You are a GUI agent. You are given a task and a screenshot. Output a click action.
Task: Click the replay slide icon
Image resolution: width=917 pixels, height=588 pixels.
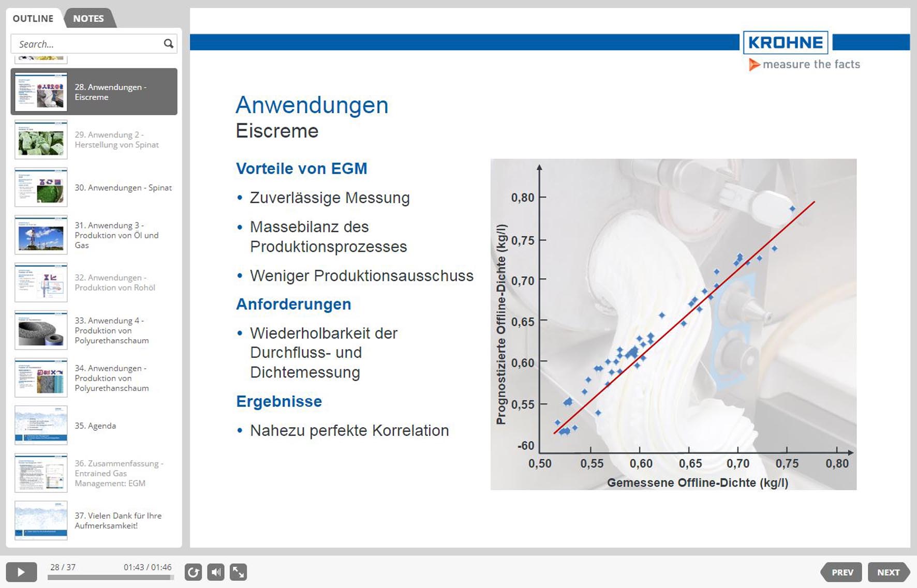[193, 572]
